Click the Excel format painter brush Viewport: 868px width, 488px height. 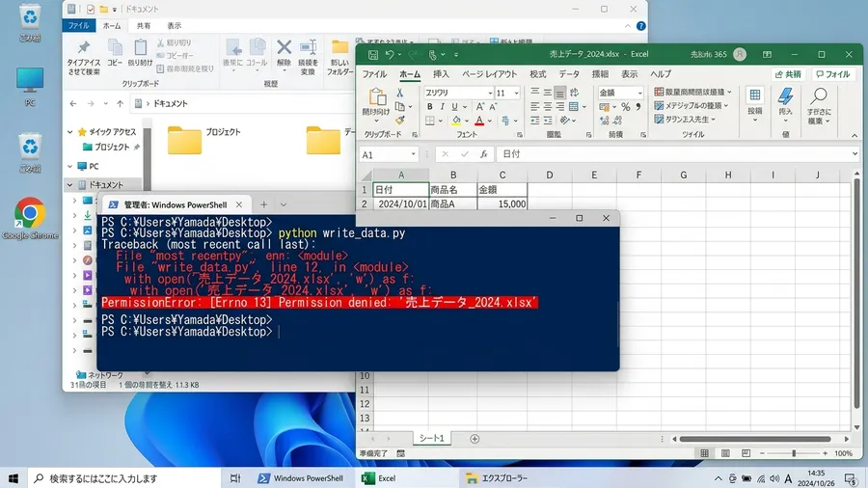point(399,120)
